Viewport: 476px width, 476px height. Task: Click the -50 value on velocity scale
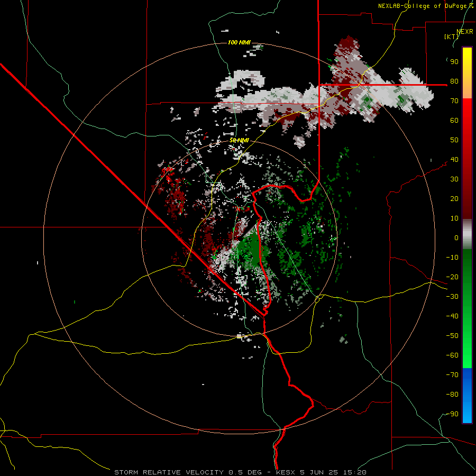coord(452,336)
